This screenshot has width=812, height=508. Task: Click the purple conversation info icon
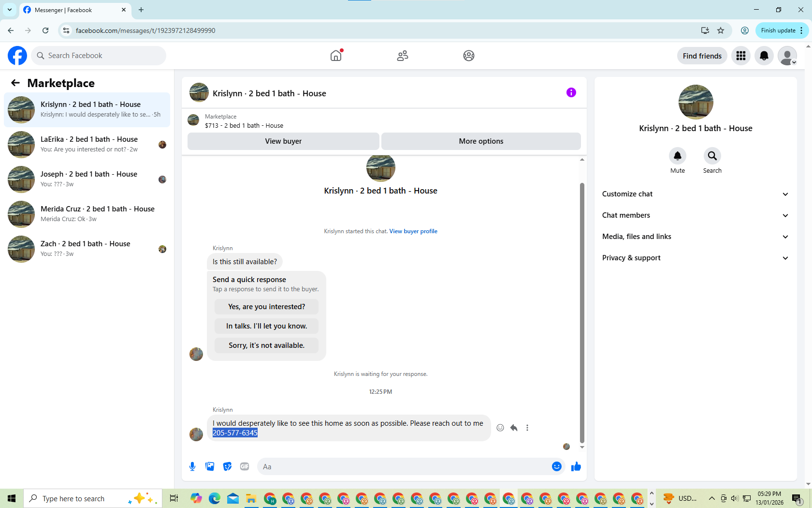tap(571, 92)
